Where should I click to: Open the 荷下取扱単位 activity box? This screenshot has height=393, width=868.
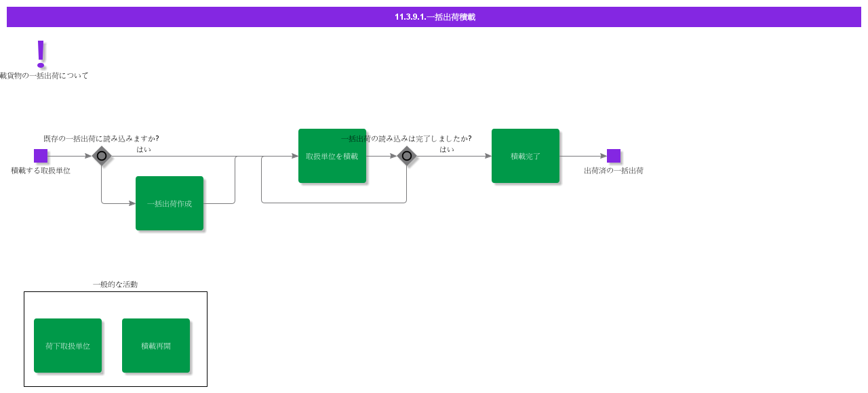[68, 346]
